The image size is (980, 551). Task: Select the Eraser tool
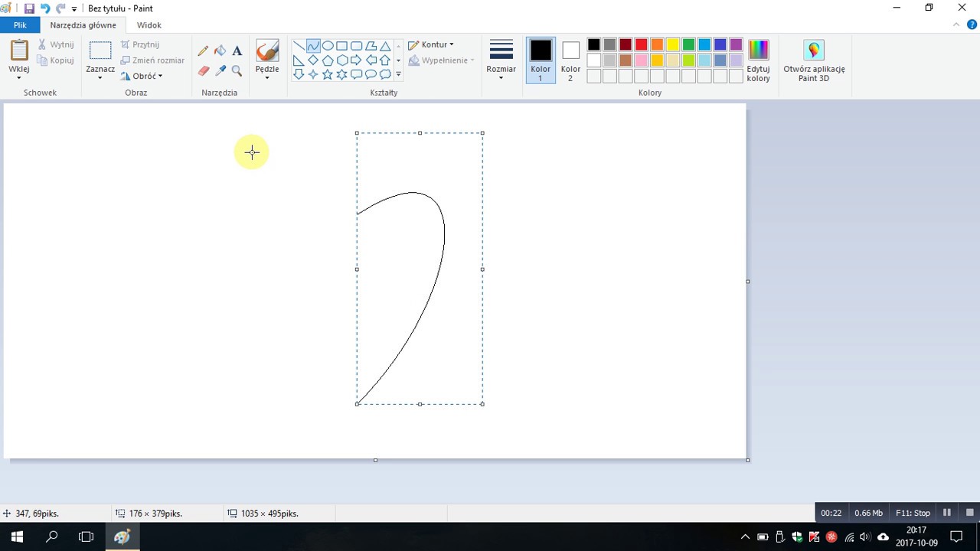pyautogui.click(x=203, y=70)
